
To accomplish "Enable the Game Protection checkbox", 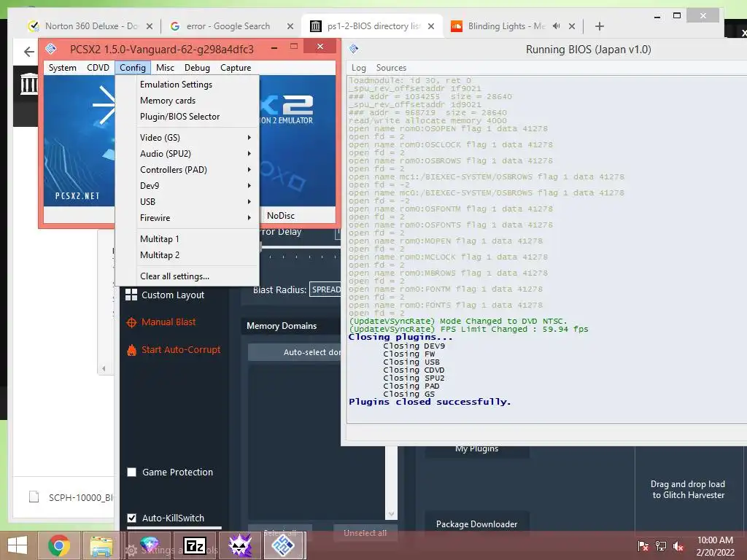I will pyautogui.click(x=132, y=472).
